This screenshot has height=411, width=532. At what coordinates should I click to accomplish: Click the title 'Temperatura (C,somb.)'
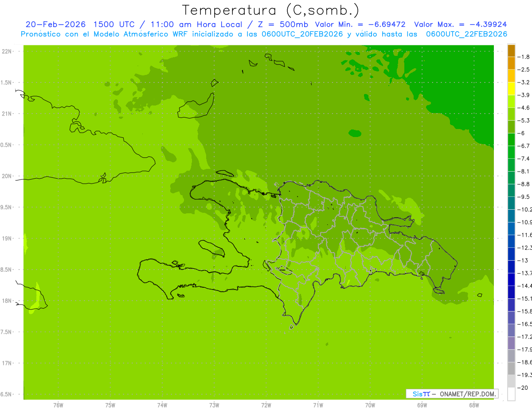(271, 10)
